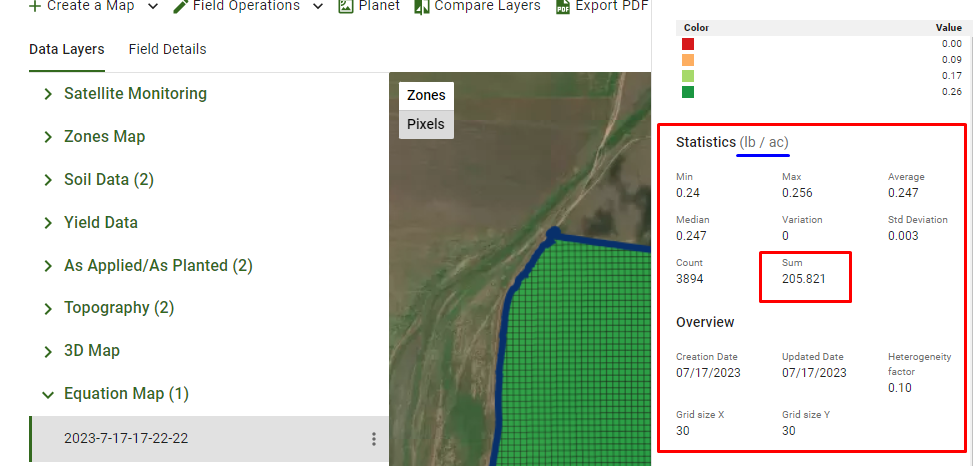Screen dimensions: 973x466
Task: Click the Create a Map plus icon
Action: tap(34, 6)
